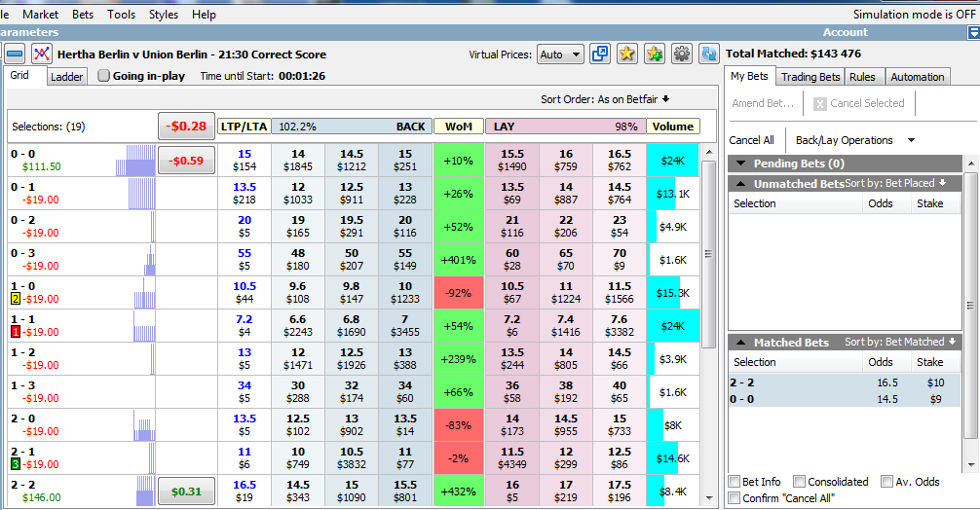
Task: Enable the Consolidated checkbox
Action: point(799,481)
